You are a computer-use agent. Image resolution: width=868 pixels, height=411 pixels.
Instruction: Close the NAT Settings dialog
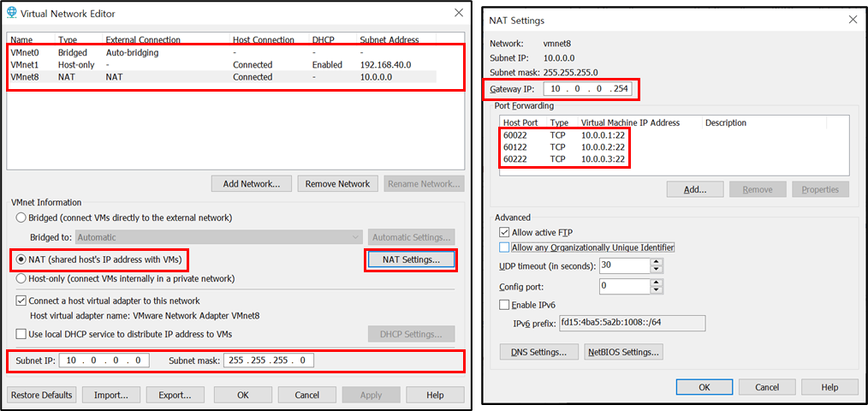[853, 20]
